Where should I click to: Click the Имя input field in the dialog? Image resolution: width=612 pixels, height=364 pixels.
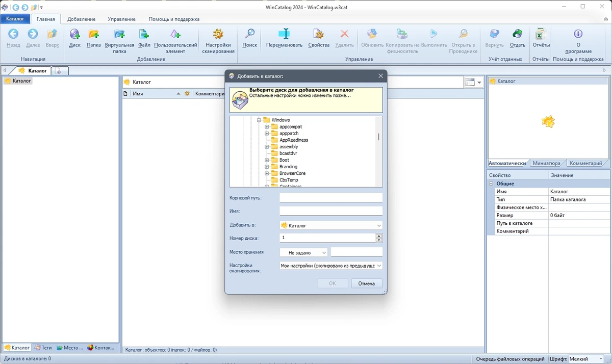tap(331, 211)
